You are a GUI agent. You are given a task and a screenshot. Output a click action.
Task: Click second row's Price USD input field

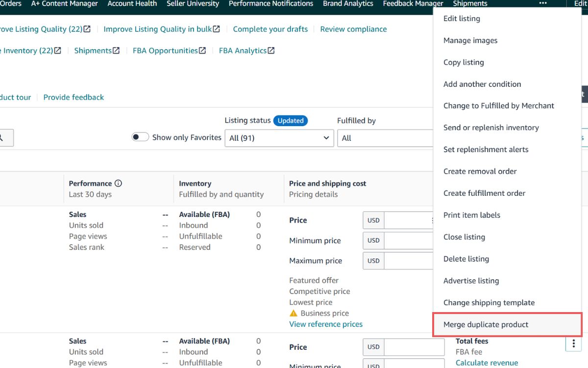414,347
